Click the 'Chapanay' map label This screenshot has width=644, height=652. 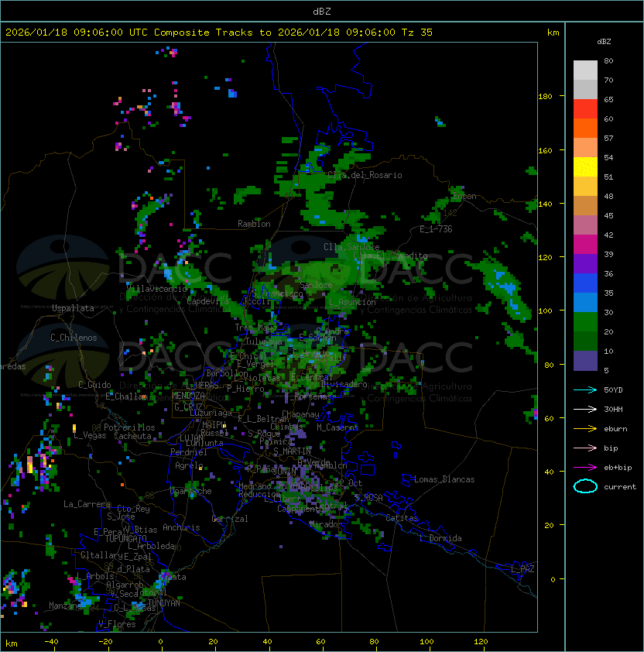pyautogui.click(x=300, y=414)
